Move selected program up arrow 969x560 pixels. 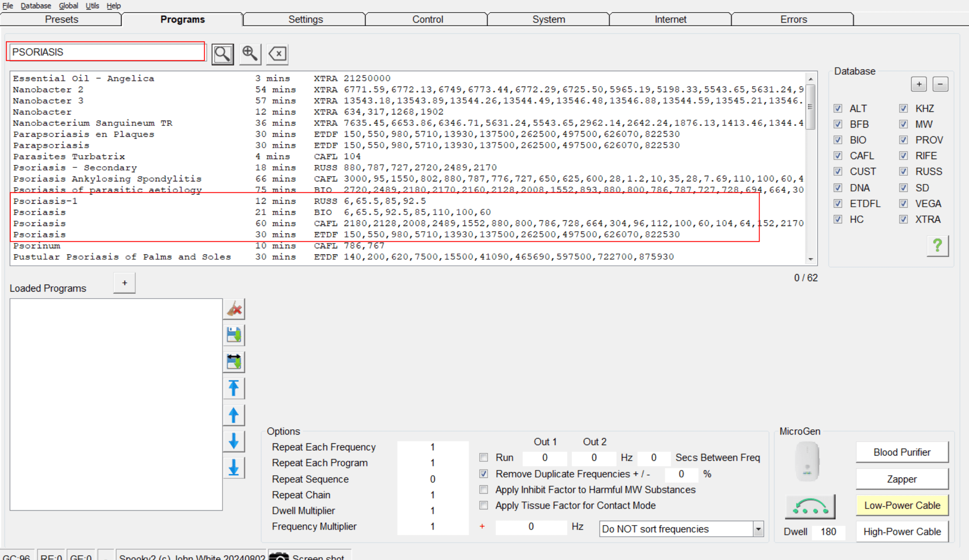(x=234, y=415)
